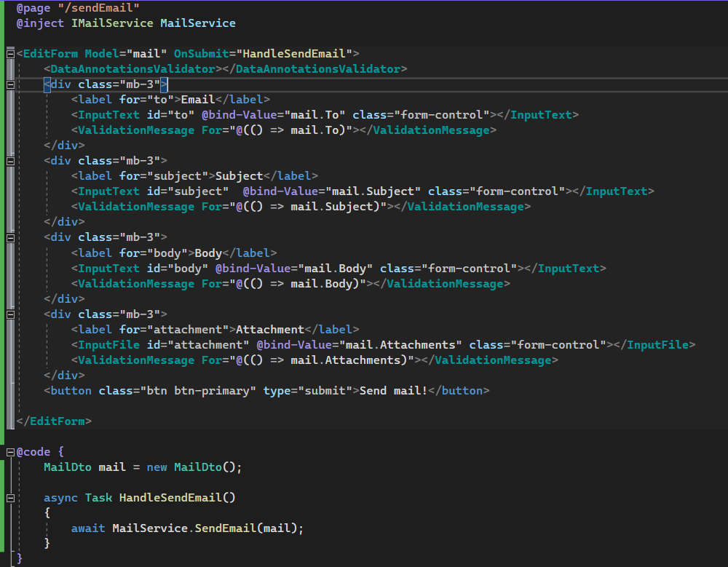This screenshot has width=728, height=567.
Task: Click the opening EditForm tag name
Action: 50,54
